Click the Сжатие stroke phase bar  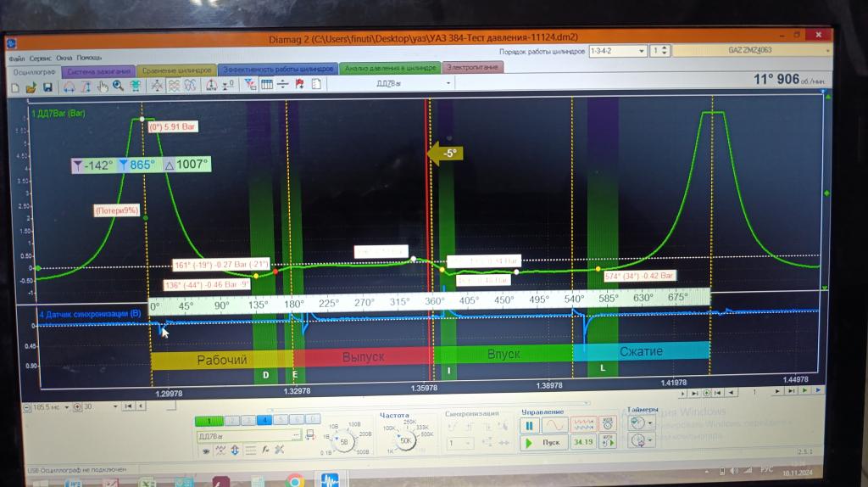(x=641, y=351)
